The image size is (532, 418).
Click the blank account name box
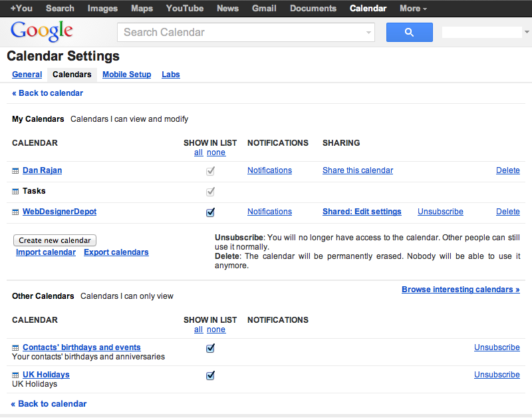(x=481, y=32)
